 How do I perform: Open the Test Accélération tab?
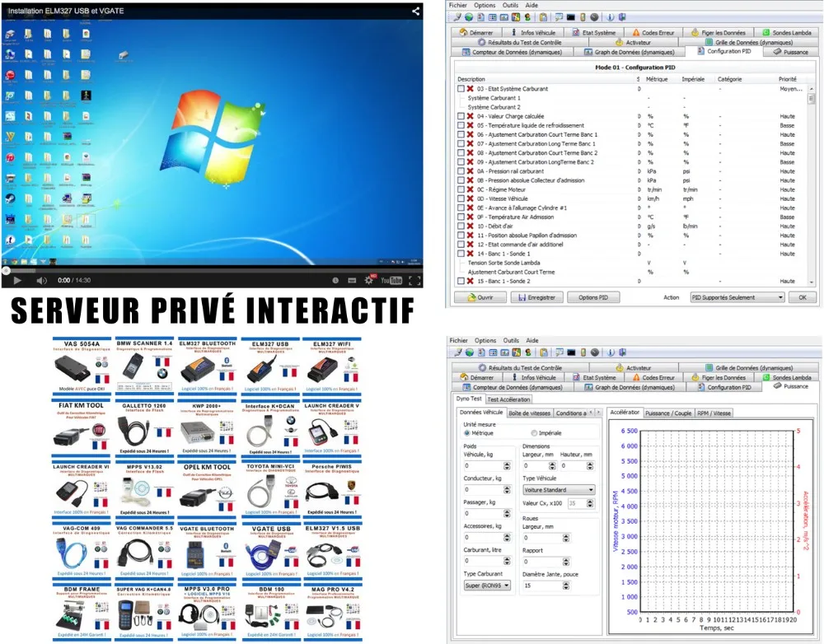pos(508,399)
